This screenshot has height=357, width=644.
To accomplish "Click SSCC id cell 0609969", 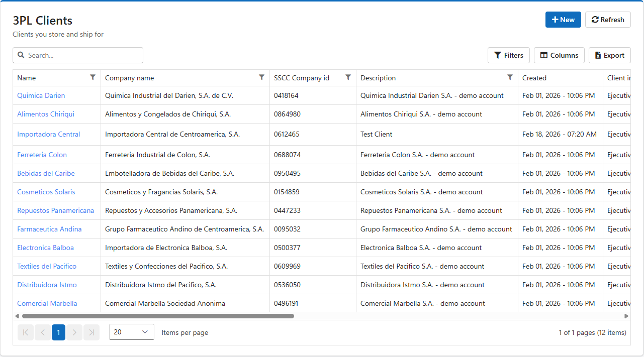I will pos(313,266).
